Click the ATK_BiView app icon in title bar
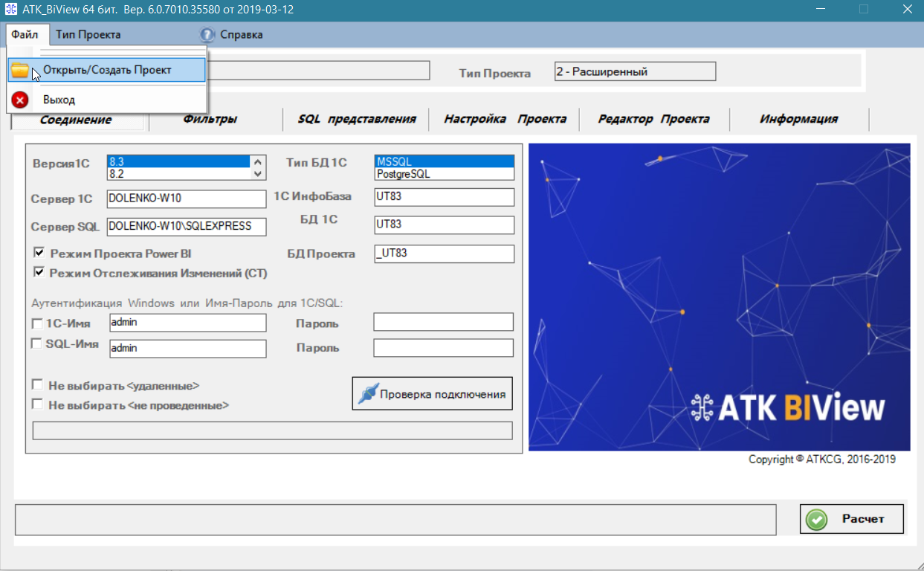Screen dimensions: 924x571 pos(11,10)
